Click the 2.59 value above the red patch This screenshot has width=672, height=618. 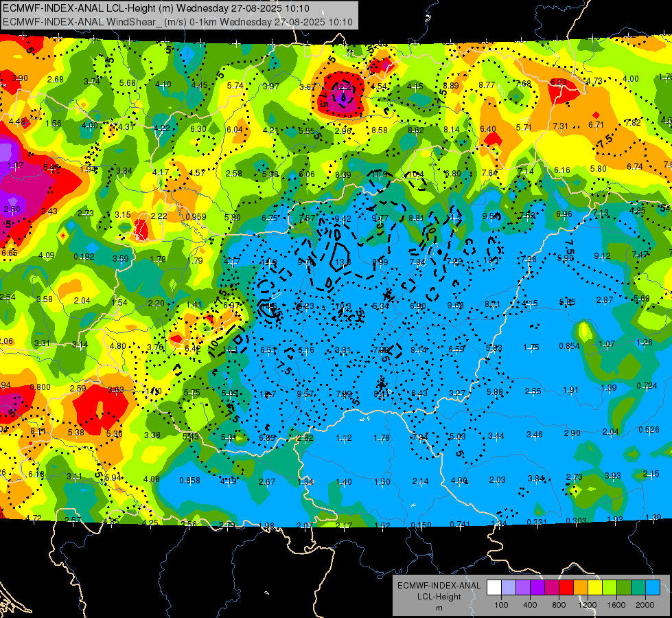click(x=78, y=388)
